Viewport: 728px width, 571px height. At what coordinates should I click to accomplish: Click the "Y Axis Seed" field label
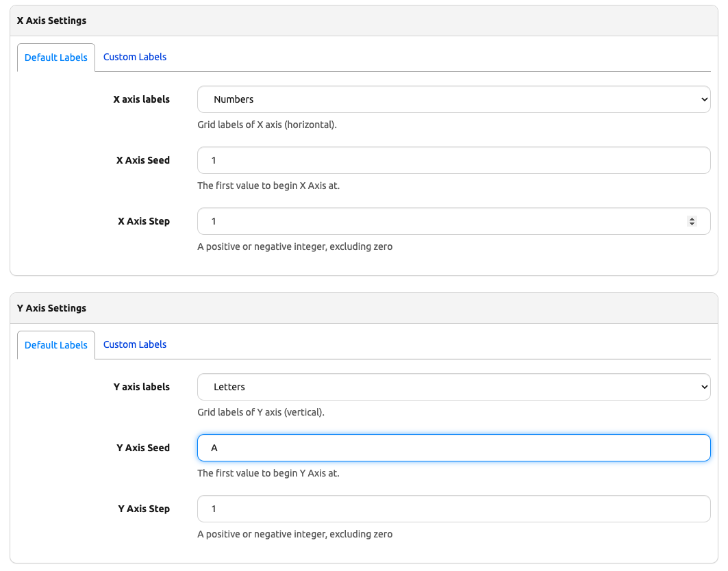pyautogui.click(x=142, y=448)
